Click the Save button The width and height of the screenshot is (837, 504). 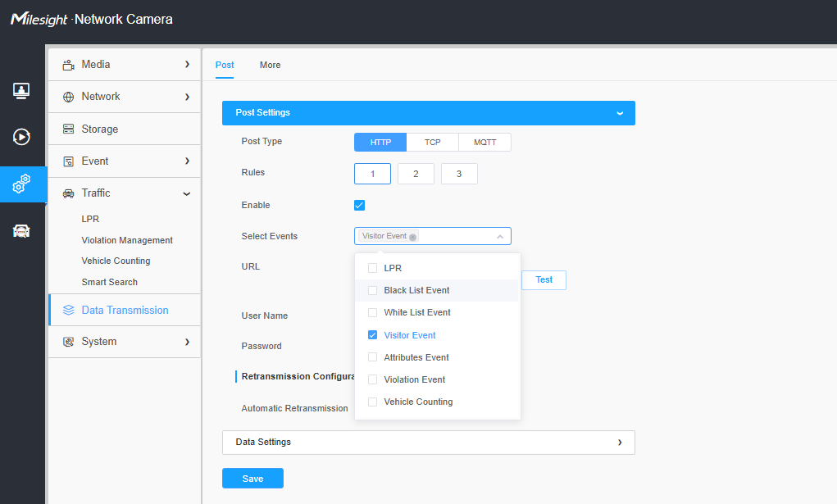[252, 479]
